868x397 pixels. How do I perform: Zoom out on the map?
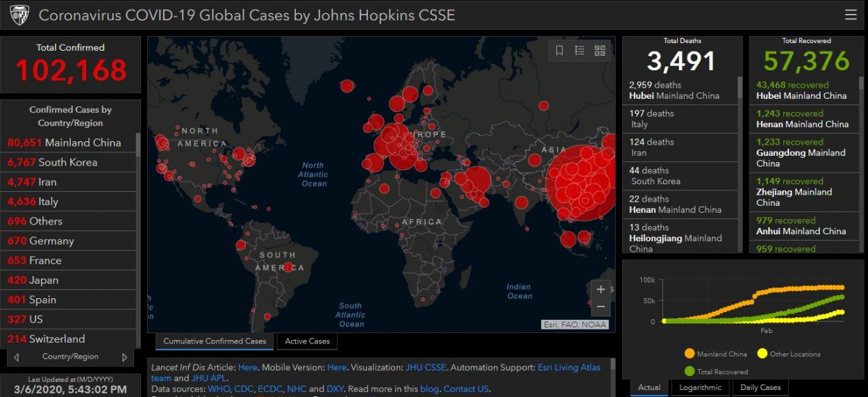pos(601,307)
